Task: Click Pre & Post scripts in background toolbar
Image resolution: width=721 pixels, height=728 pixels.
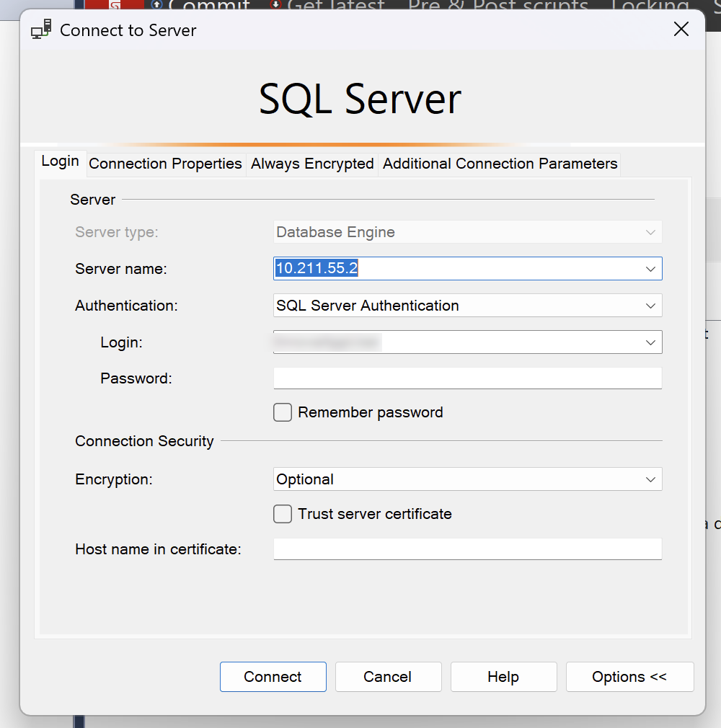Action: point(498,4)
